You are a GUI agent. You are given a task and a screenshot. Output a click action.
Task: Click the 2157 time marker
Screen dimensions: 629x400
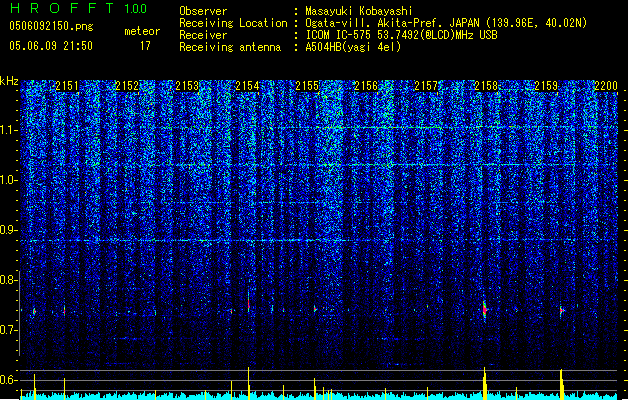[x=426, y=86]
